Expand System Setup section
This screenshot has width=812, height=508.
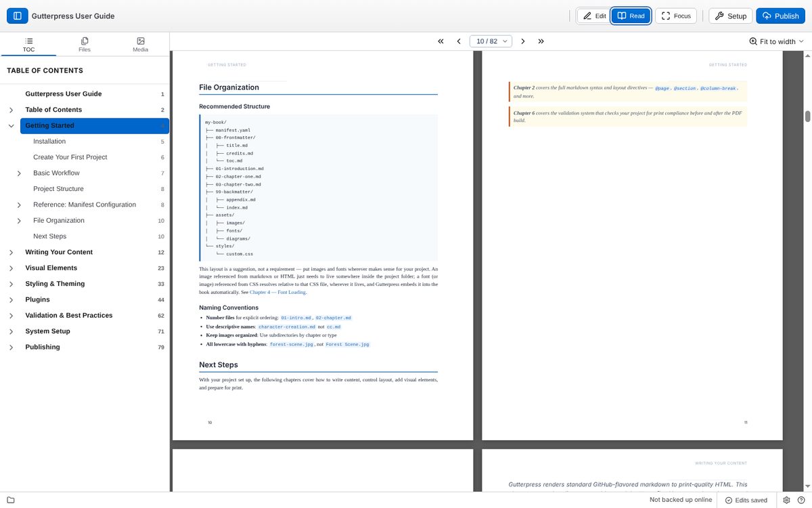[11, 331]
